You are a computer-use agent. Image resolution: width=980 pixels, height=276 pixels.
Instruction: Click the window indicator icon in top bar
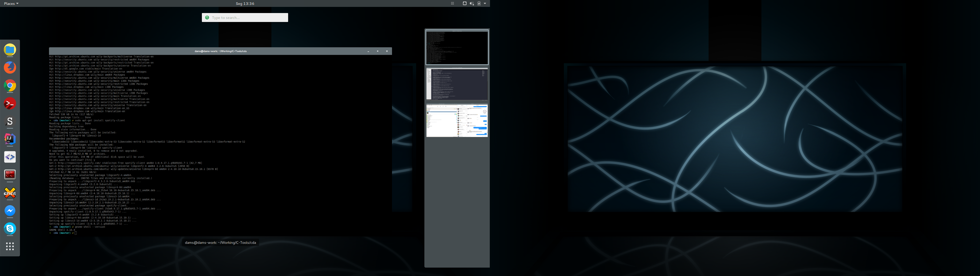[464, 3]
